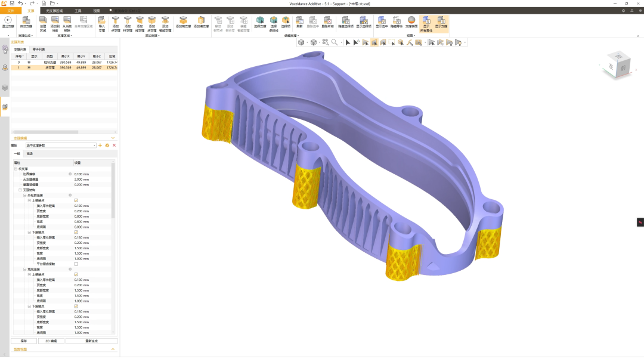The height and width of the screenshot is (362, 644).
Task: Open the 模板 template dropdown
Action: pyautogui.click(x=94, y=145)
